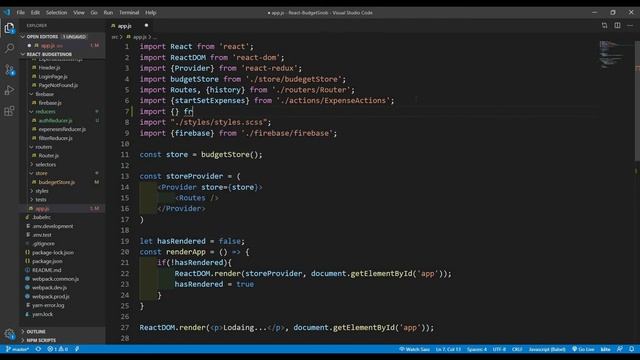Viewport: 640px width, 360px height.
Task: Open the View menu
Action: point(79,13)
